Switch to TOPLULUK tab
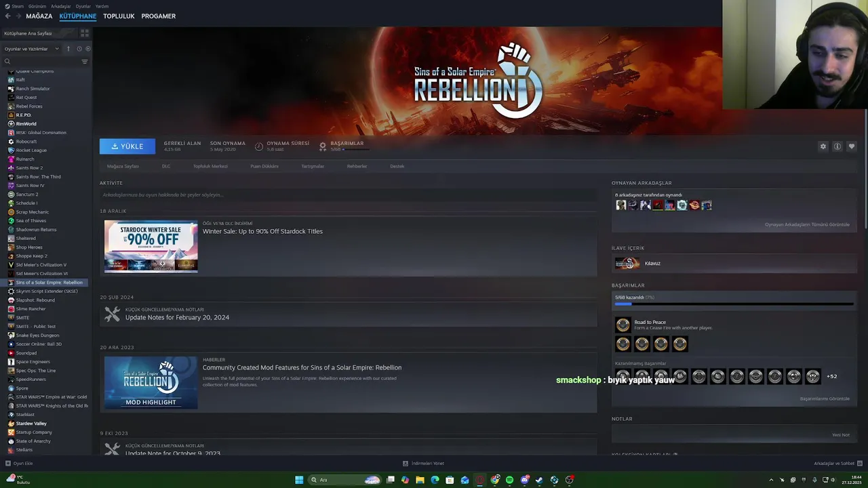 click(119, 16)
